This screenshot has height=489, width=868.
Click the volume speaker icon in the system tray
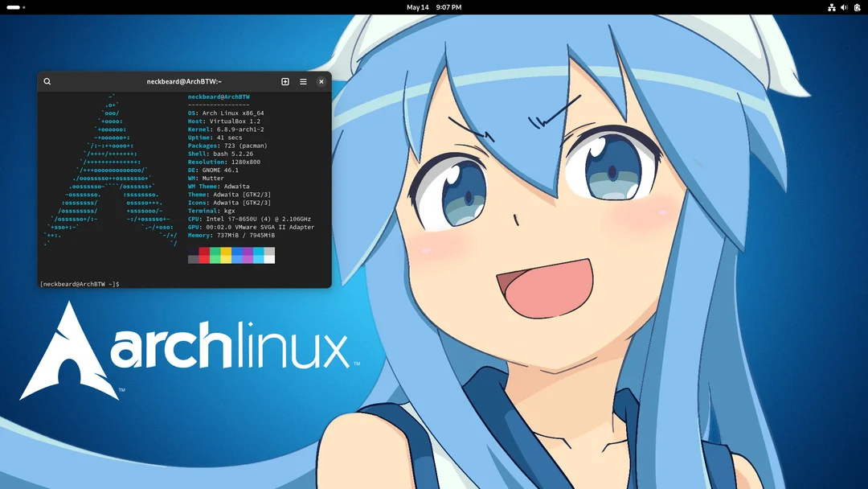click(x=842, y=7)
